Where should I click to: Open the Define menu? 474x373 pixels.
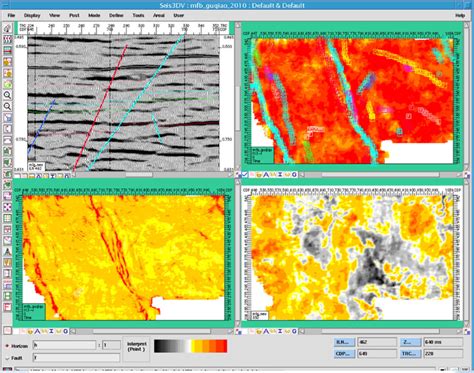pyautogui.click(x=116, y=15)
